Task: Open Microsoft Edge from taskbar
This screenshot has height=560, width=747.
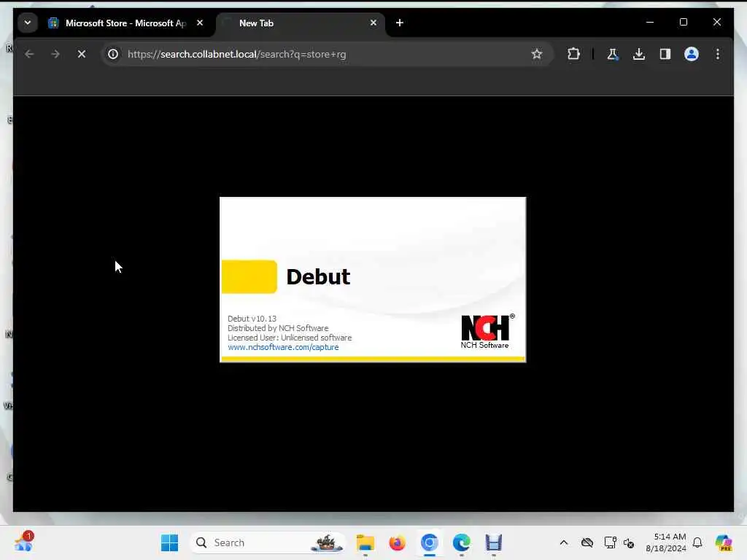Action: coord(461,542)
